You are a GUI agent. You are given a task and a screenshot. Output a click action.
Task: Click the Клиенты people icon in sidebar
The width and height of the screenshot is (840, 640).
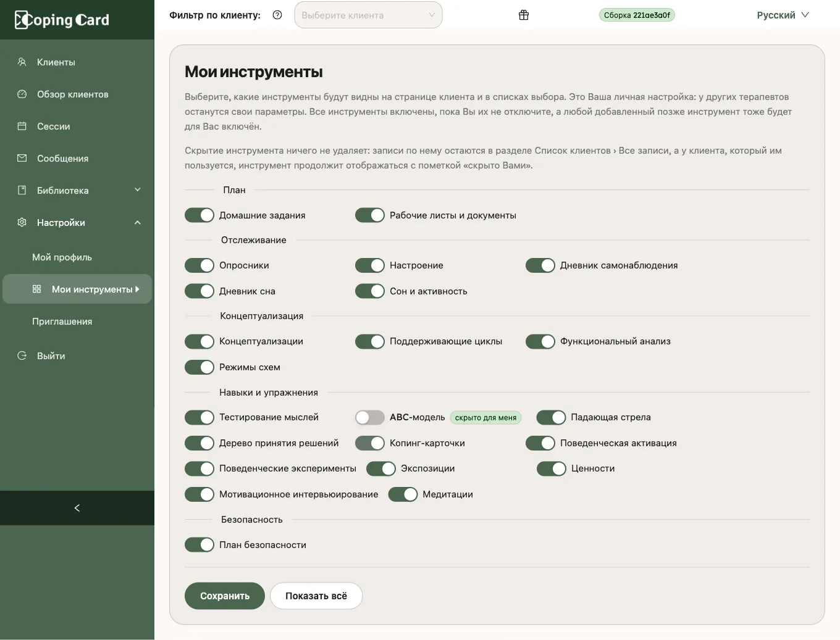click(x=22, y=62)
